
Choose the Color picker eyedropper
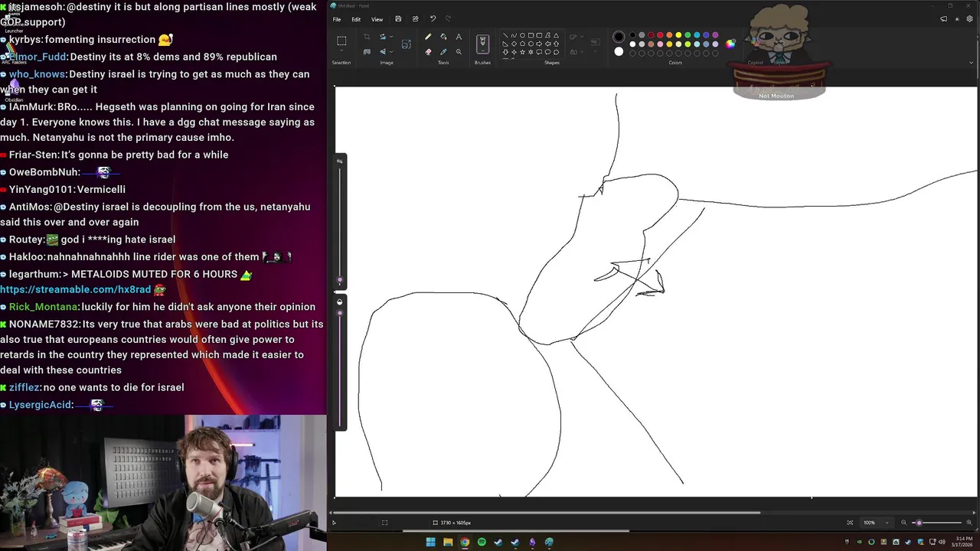point(443,51)
